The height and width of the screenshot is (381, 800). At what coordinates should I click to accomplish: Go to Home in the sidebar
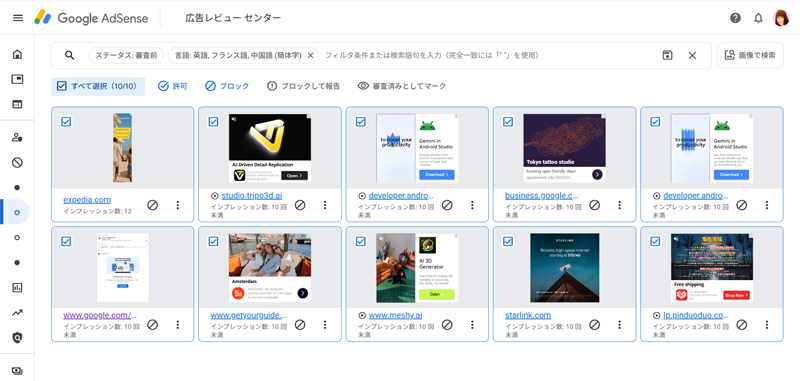17,54
